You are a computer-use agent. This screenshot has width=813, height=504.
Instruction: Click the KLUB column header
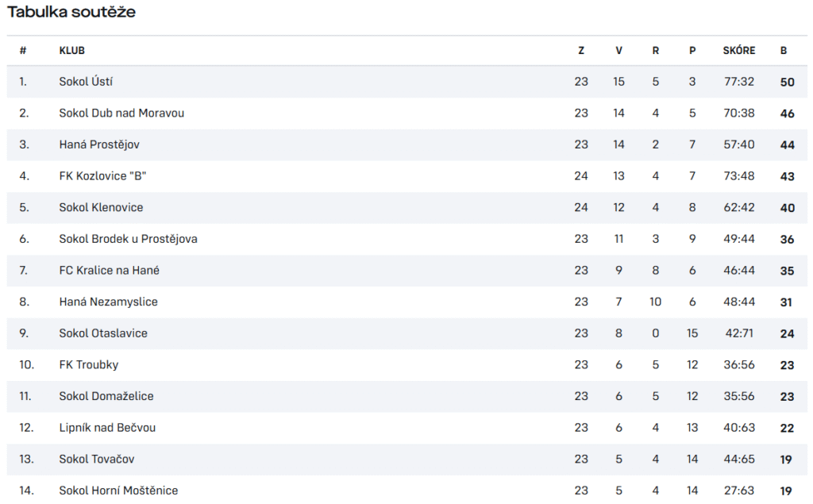tap(72, 50)
